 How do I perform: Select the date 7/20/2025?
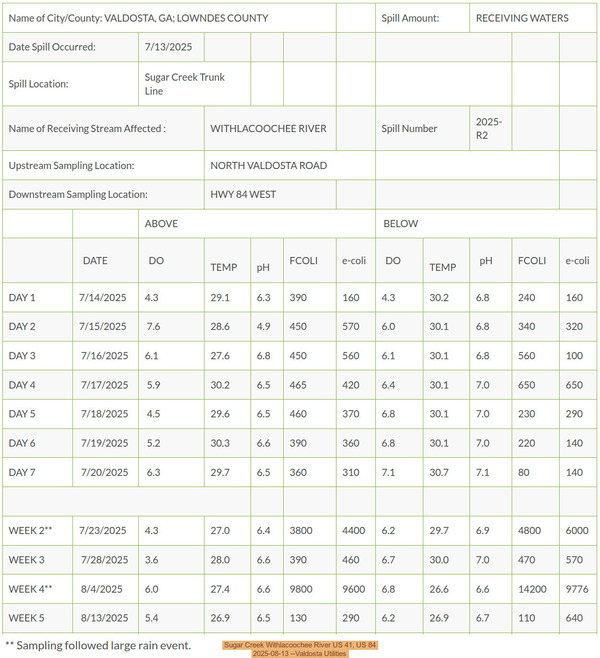(x=104, y=473)
